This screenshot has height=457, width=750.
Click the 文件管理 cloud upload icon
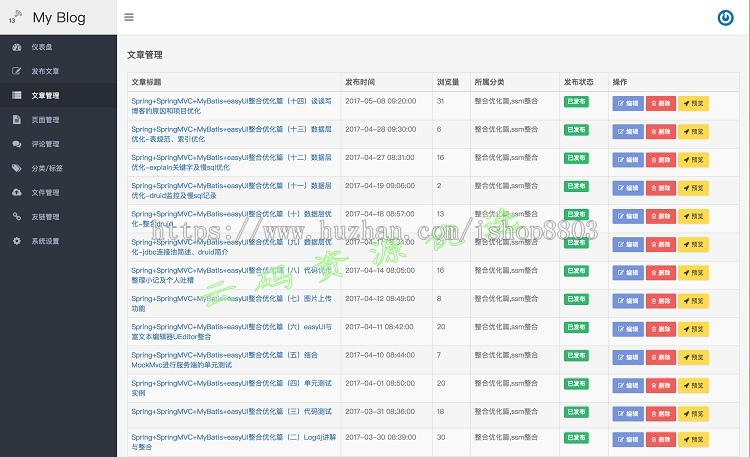17,192
